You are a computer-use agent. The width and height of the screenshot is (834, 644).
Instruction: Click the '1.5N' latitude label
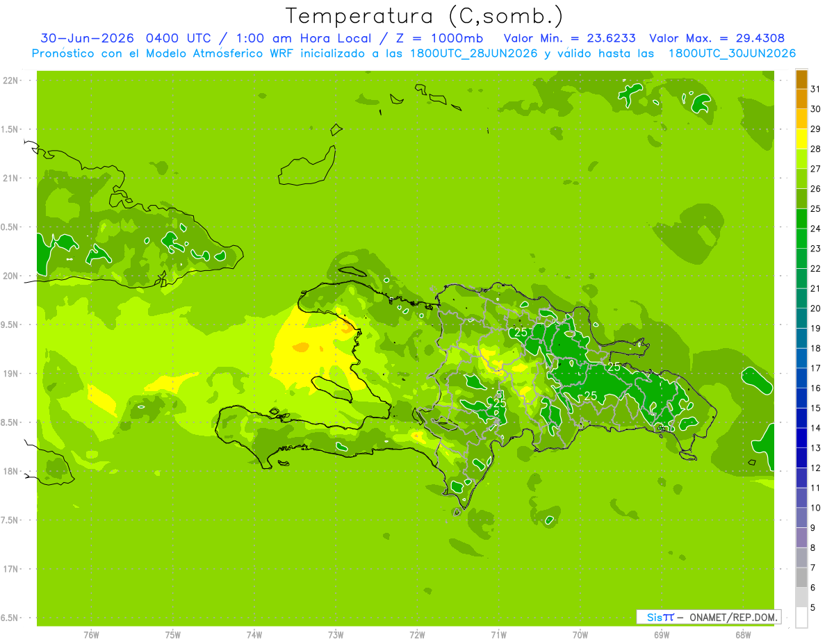tap(10, 129)
